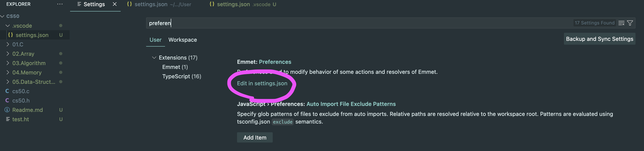Click the Edit in settings.json link
The image size is (644, 151).
[x=262, y=83]
